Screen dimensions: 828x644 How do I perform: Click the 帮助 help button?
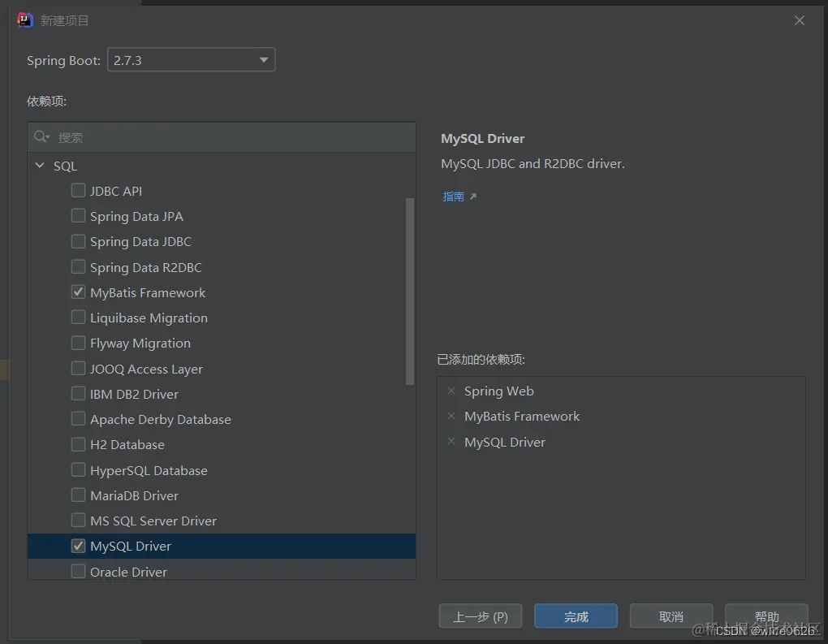pyautogui.click(x=766, y=616)
